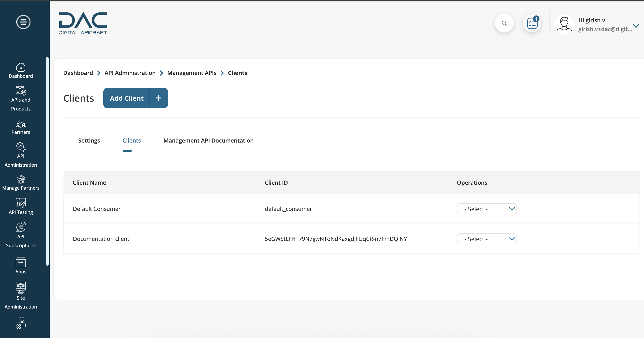The height and width of the screenshot is (338, 644).
Task: Click the Documentation client name cell
Action: [101, 239]
